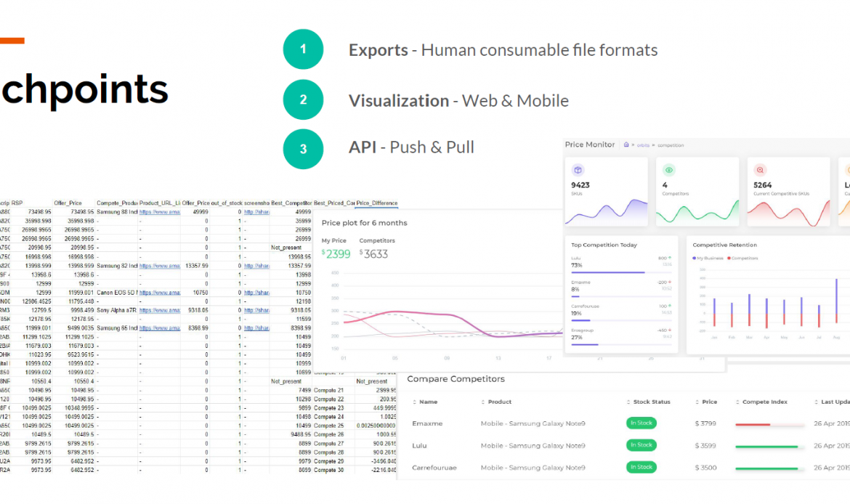Viewport: 850px width, 504px height.
Task: Click the numbered circle 2 beside Visualization
Action: point(303,100)
